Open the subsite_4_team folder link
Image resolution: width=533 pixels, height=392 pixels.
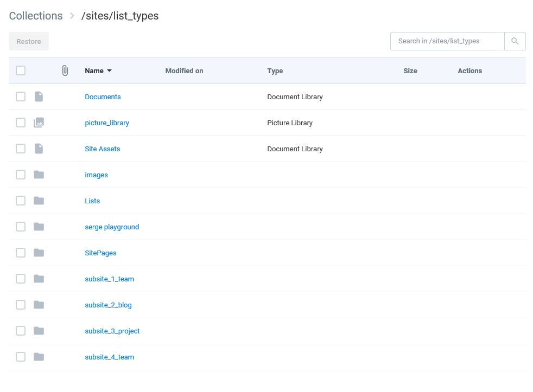110,357
